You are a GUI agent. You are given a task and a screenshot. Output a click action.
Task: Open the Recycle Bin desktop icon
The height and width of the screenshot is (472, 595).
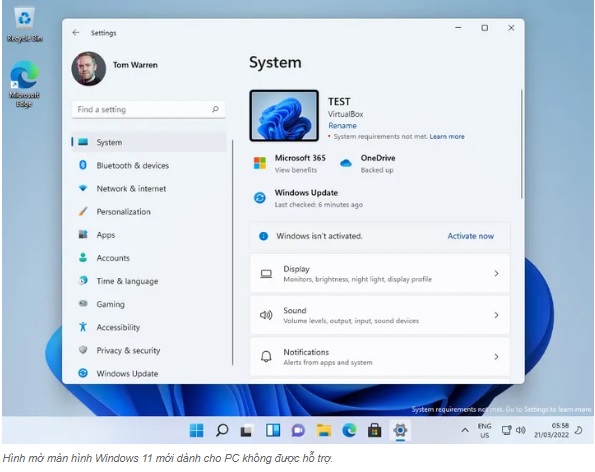click(25, 25)
